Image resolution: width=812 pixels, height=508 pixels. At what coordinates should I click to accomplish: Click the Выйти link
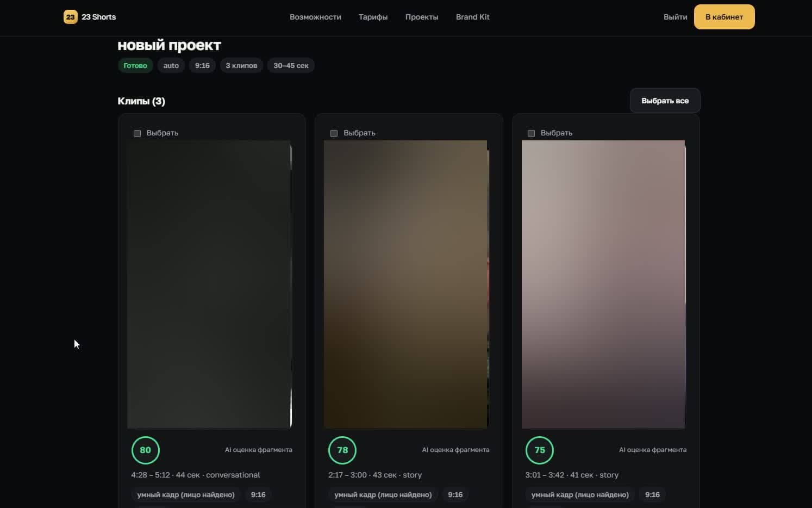point(675,17)
